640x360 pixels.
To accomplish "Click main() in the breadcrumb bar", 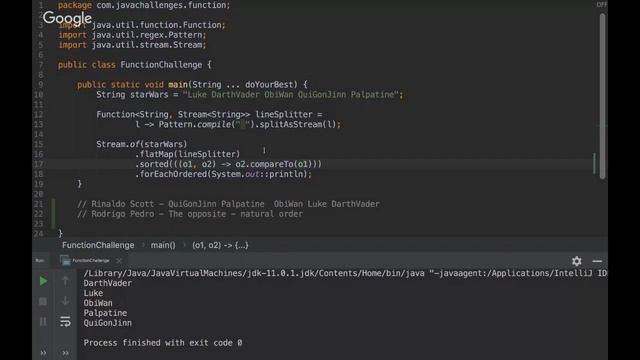I will pos(163,245).
